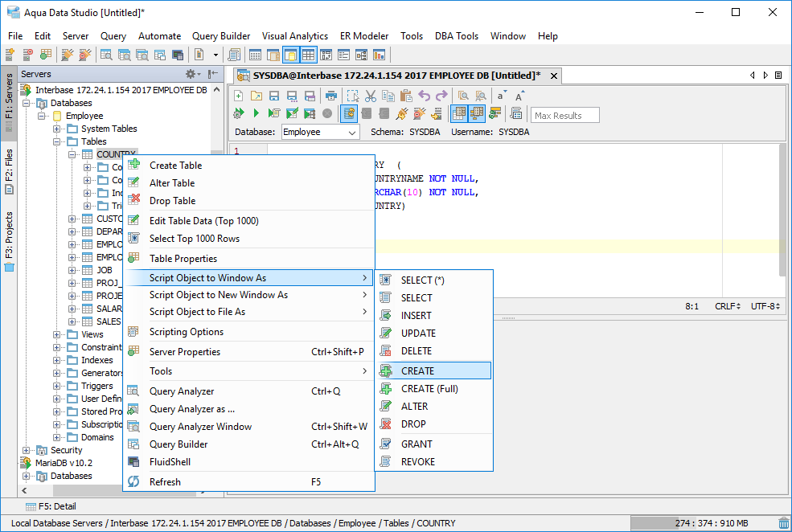Toggle the highlighted grid layout button
The width and height of the screenshot is (792, 532).
pos(309,55)
